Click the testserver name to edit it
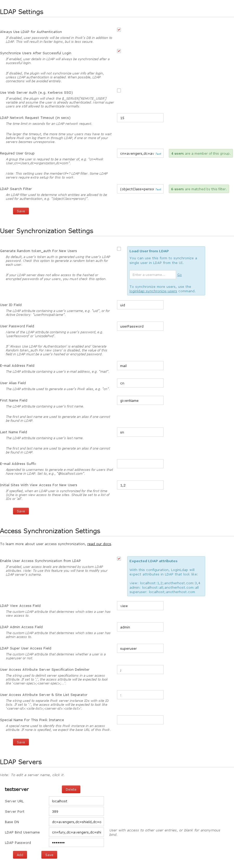Screen dimensions: 234x868 tap(17, 789)
